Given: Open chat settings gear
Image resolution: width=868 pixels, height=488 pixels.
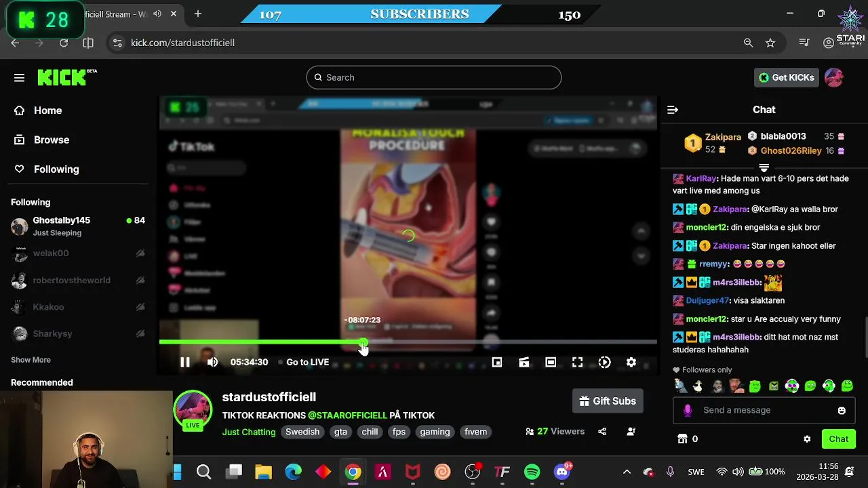Looking at the screenshot, I should [x=807, y=439].
